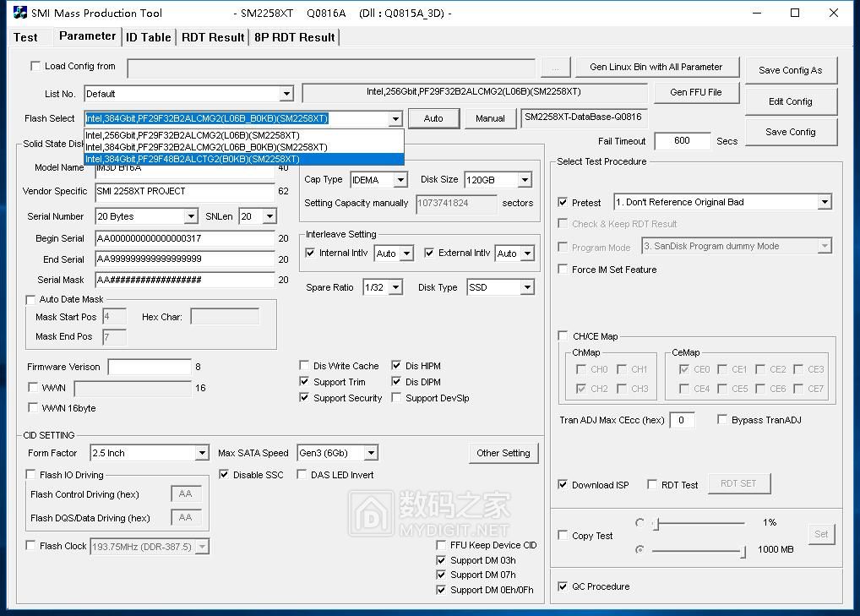Viewport: 860px width, 616px height.
Task: Toggle External Intlv checkbox
Action: tap(429, 253)
